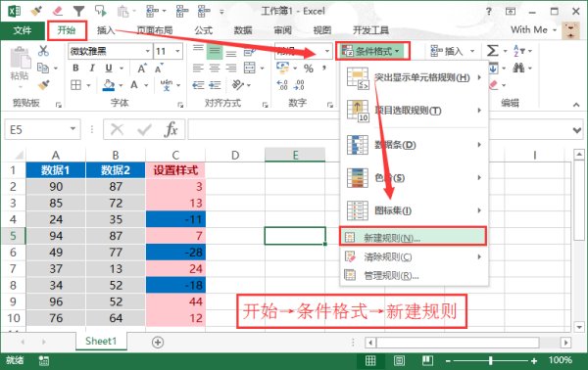588x370 pixels.
Task: Open the Font group dialog launcher
Action: pyautogui.click(x=180, y=106)
